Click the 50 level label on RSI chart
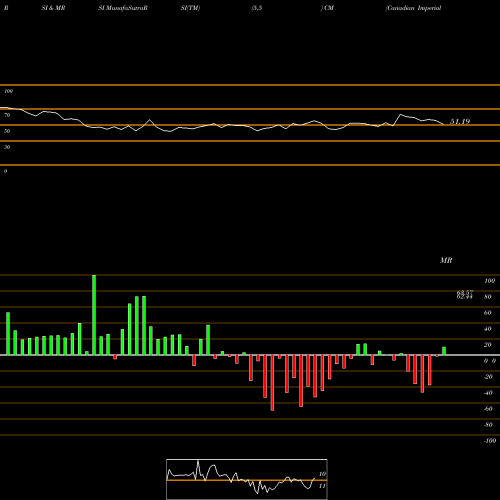Screen dimensions: 500x500 pyautogui.click(x=7, y=131)
